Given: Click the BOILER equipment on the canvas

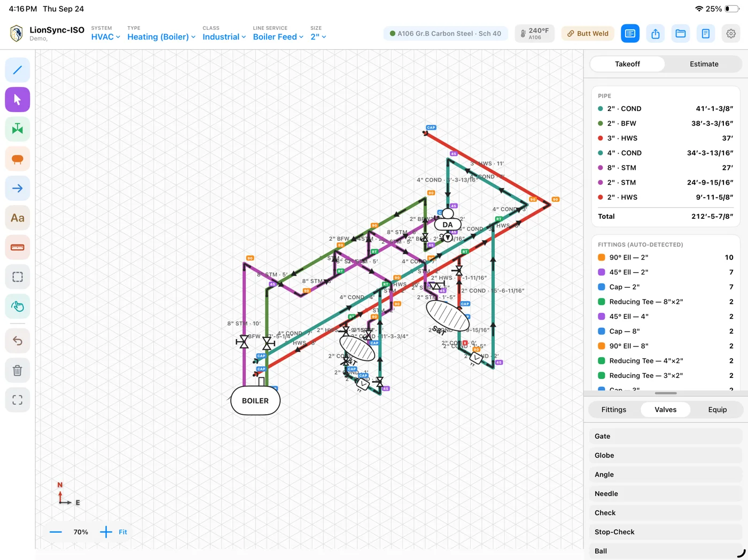Looking at the screenshot, I should [255, 401].
